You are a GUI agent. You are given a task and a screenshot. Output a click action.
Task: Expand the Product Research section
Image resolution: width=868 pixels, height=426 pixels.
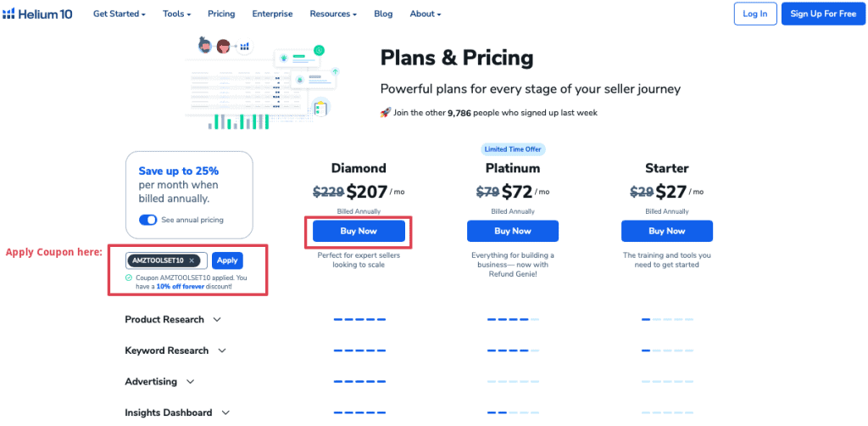tap(217, 320)
